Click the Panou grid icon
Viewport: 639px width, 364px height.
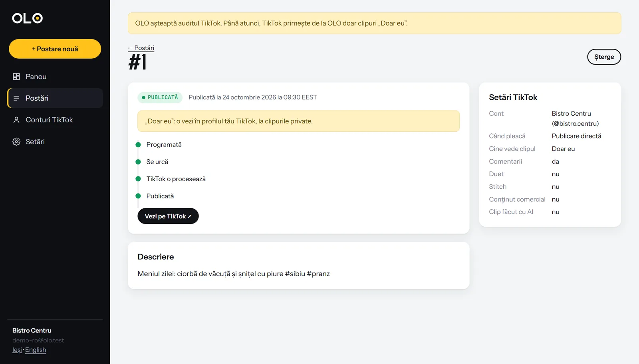[x=16, y=76]
